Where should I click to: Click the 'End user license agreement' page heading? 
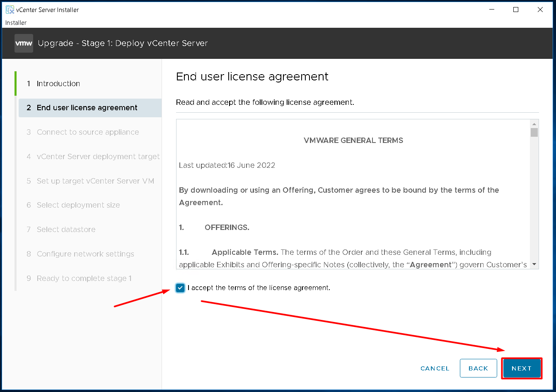[x=252, y=77]
